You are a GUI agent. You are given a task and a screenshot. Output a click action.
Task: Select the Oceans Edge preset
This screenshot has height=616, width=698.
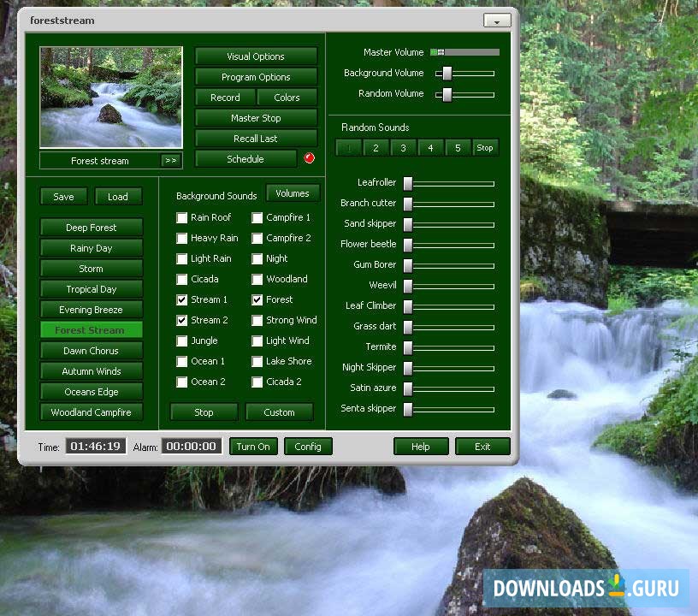[92, 392]
